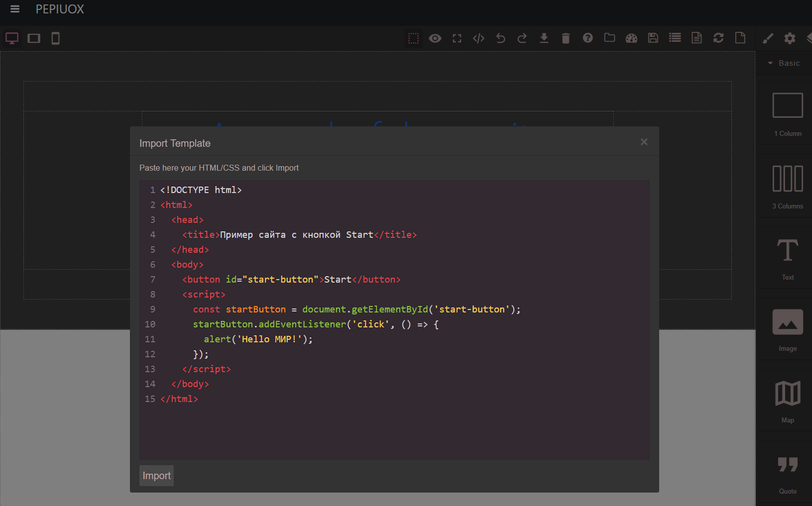Save the template via the floppy disk icon
This screenshot has height=506, width=812.
(653, 38)
